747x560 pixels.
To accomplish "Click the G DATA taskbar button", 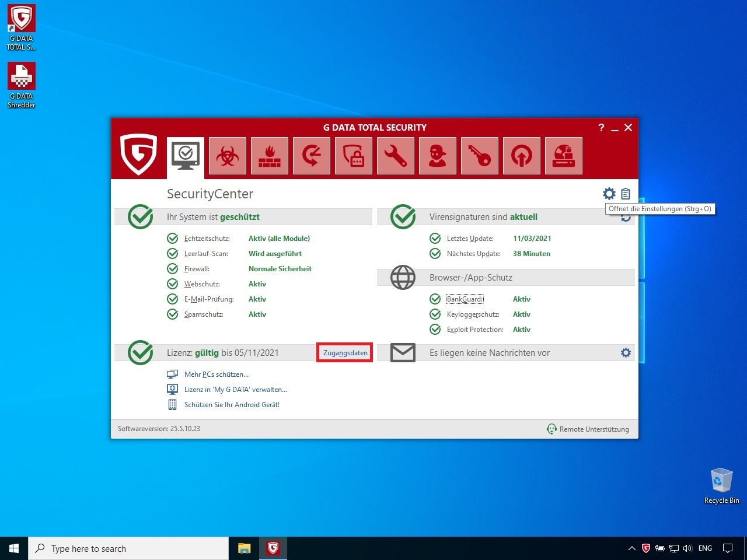I will pos(273,548).
